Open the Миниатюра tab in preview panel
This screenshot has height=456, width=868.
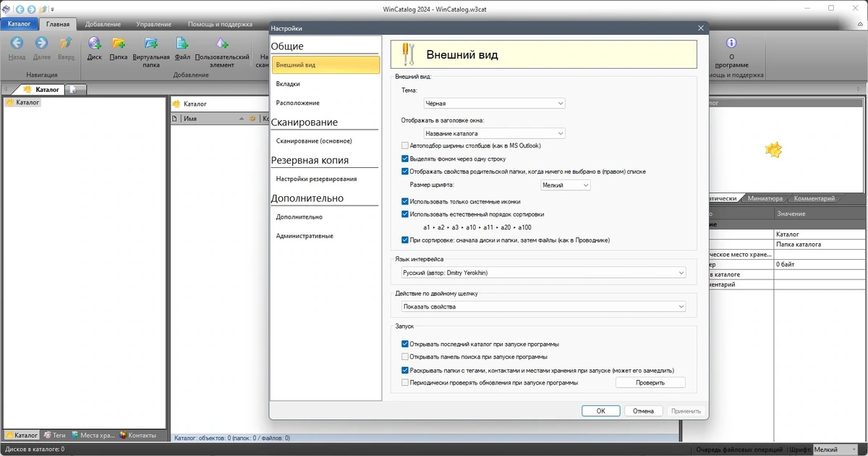[x=765, y=198]
